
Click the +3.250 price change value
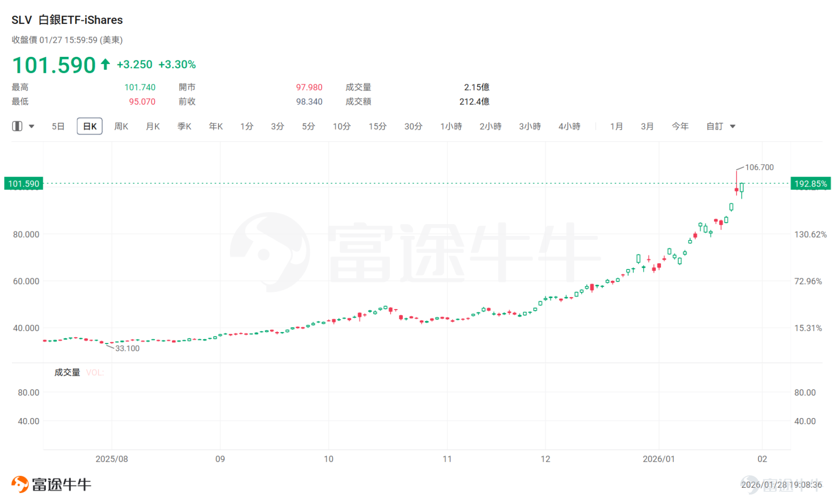(x=134, y=65)
